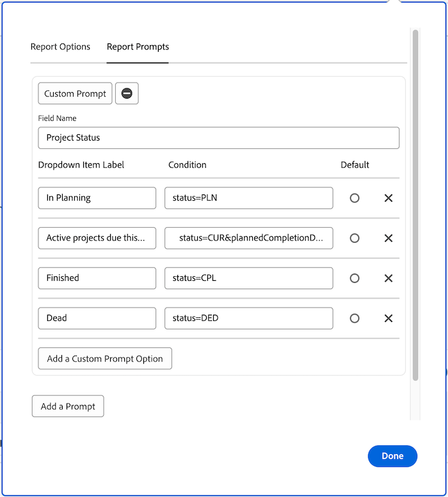Mark Dead as the default option
Image resolution: width=448 pixels, height=497 pixels.
tap(355, 318)
